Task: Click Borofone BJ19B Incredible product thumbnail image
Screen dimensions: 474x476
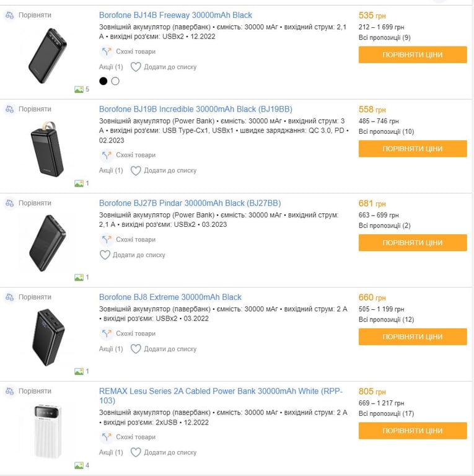Action: 47,150
